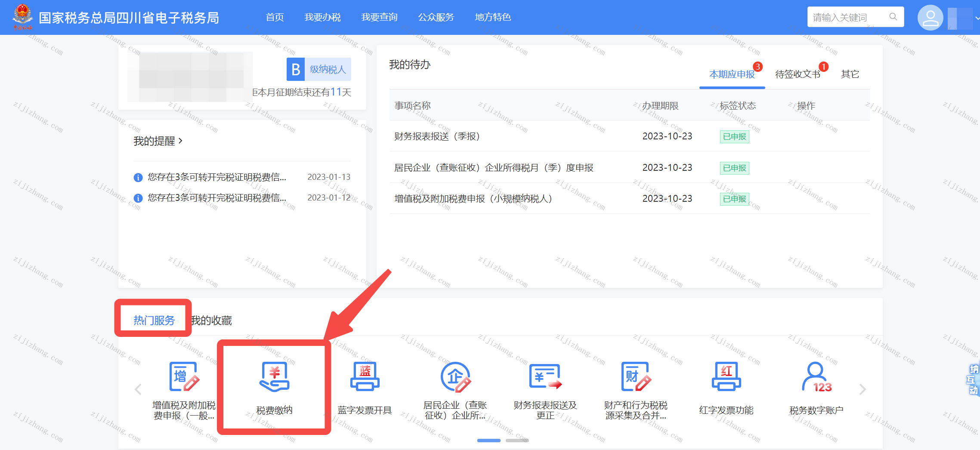Expand 我的提醒 via its chevron

pyautogui.click(x=180, y=141)
